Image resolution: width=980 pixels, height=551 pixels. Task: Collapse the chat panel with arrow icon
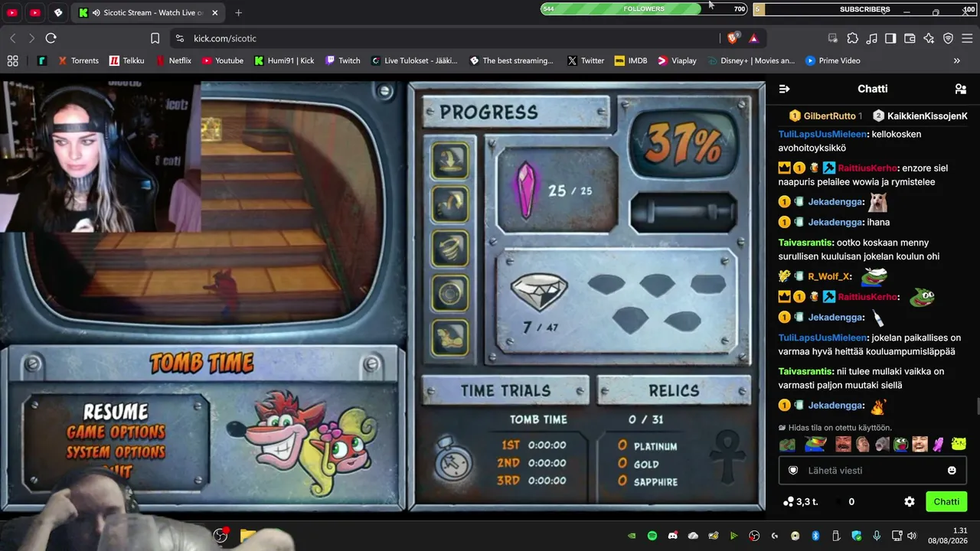(x=784, y=89)
